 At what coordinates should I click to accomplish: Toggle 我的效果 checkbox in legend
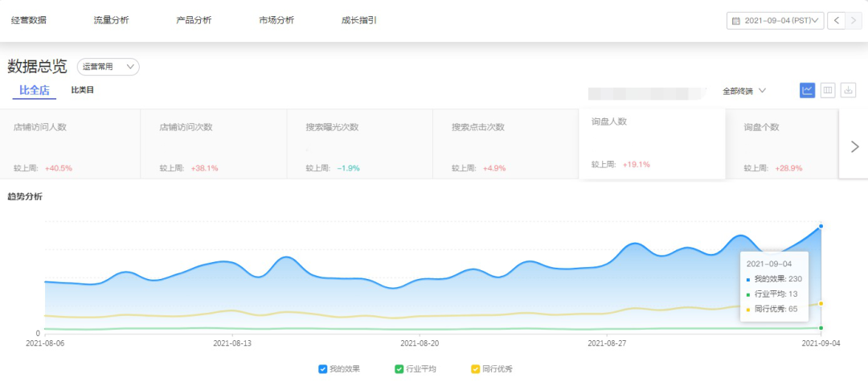click(323, 369)
